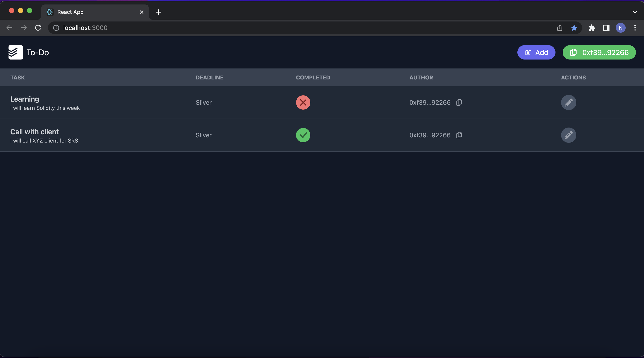
Task: Open the browser extensions puzzle icon
Action: coord(592,28)
